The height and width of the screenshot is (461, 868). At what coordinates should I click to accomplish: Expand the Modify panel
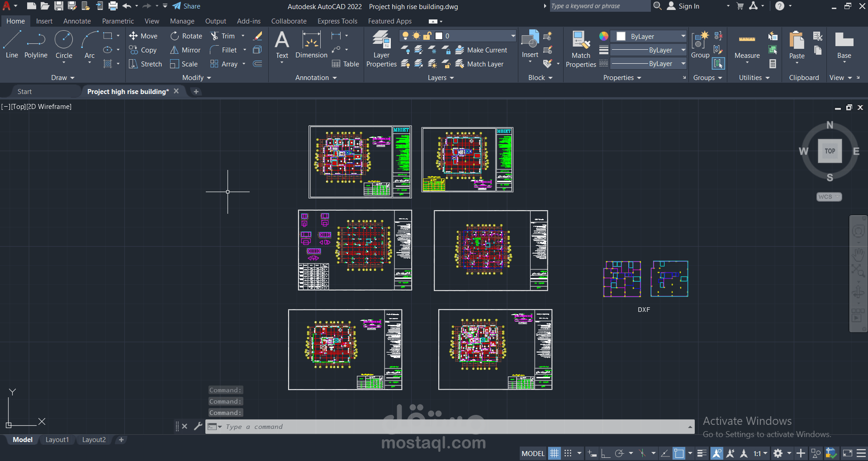197,78
